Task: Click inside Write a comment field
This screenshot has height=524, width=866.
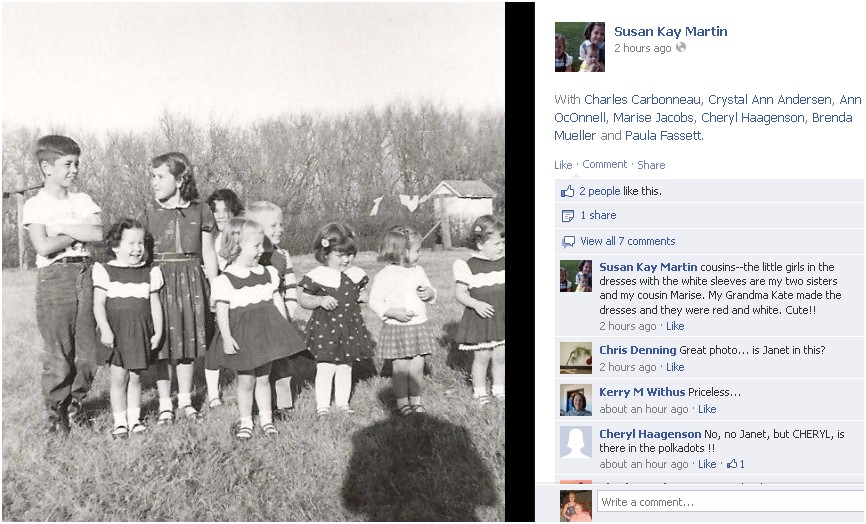Action: pyautogui.click(x=730, y=502)
